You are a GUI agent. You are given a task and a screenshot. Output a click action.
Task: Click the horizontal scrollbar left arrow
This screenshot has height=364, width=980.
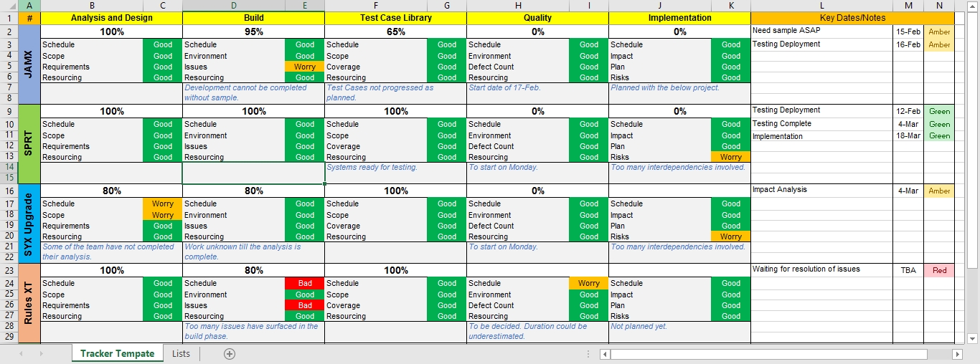605,354
